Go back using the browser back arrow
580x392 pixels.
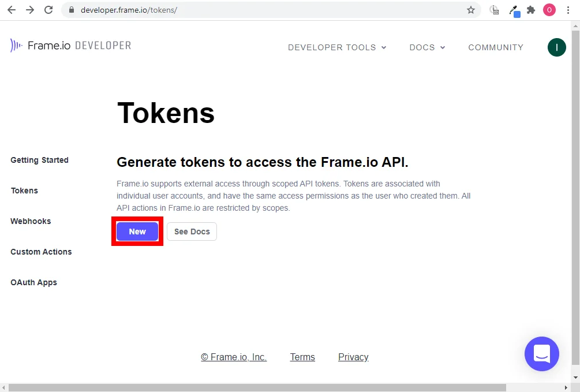[x=12, y=10]
